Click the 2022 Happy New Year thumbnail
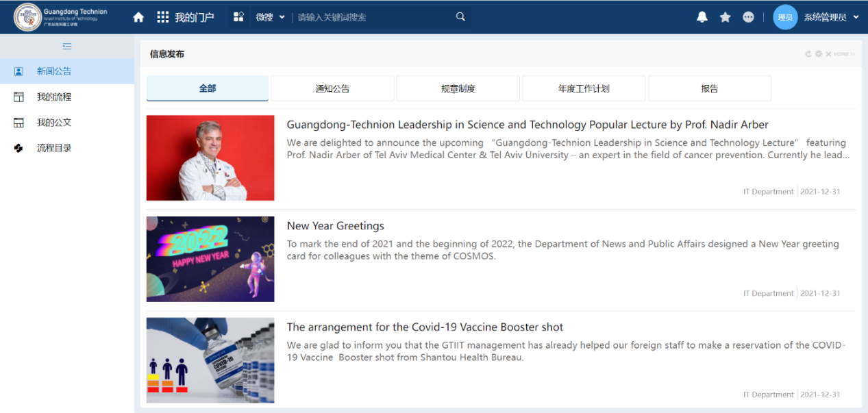 point(210,260)
